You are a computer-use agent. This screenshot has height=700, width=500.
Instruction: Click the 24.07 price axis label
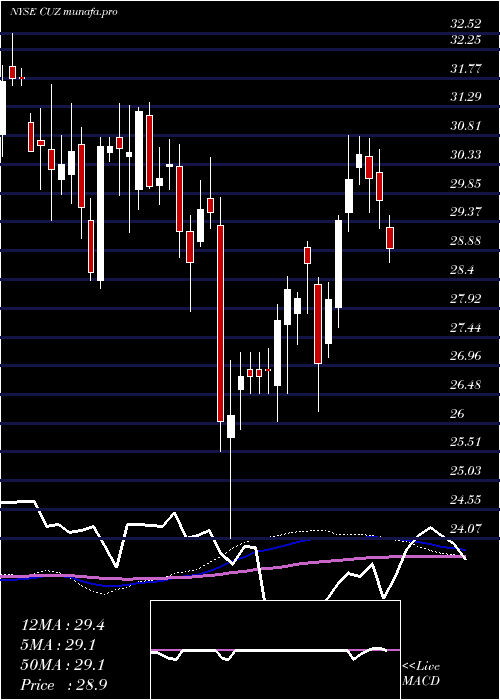[x=466, y=529]
